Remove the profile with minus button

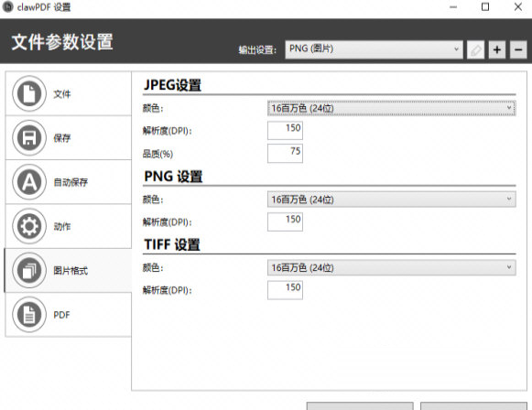click(518, 49)
